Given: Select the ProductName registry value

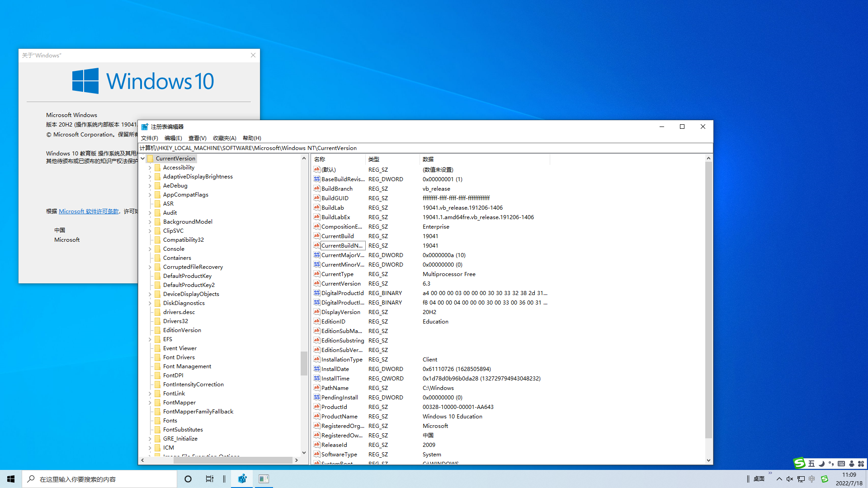Looking at the screenshot, I should coord(339,416).
